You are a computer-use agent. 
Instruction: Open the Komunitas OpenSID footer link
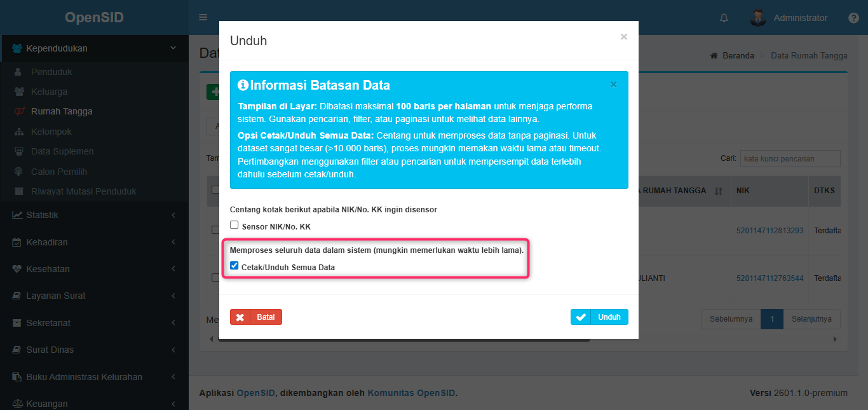[411, 393]
